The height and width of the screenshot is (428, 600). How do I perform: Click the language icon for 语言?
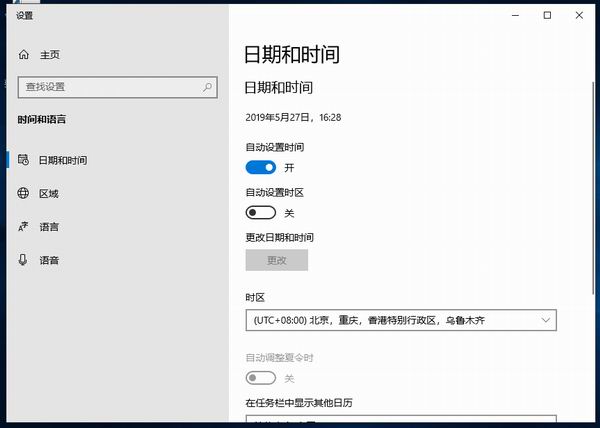coord(23,226)
